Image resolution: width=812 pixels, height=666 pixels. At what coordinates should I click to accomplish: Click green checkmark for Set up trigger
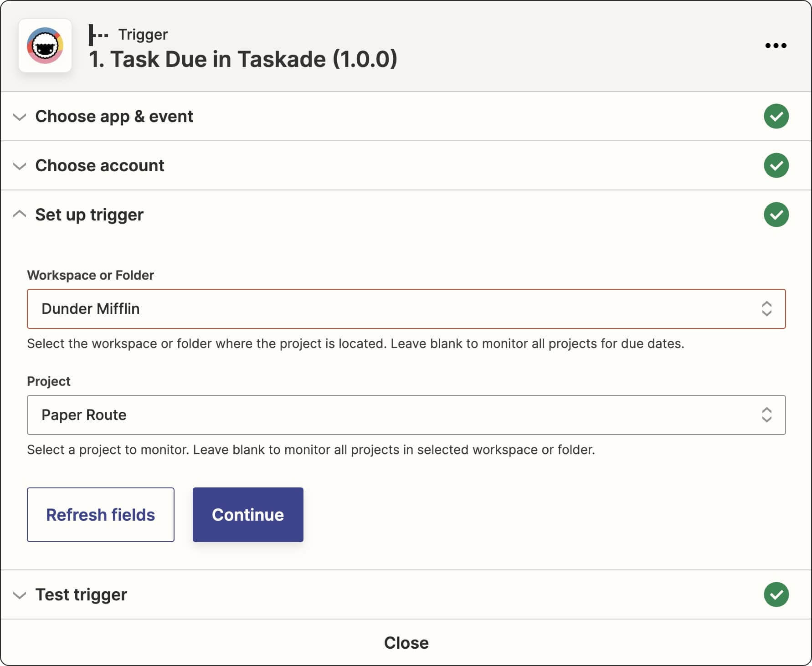(x=776, y=215)
